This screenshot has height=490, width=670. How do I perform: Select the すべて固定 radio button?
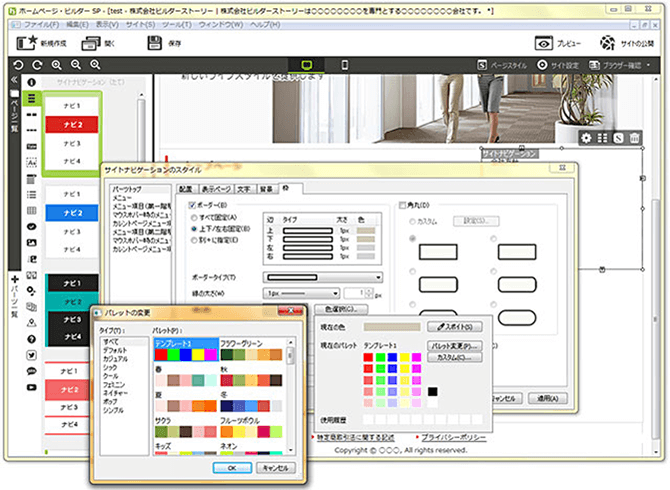pos(193,216)
